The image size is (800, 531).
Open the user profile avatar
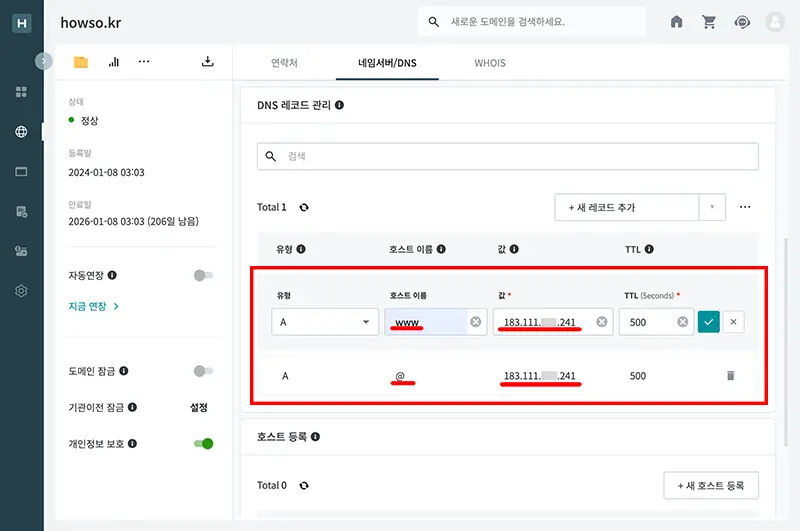coord(774,22)
